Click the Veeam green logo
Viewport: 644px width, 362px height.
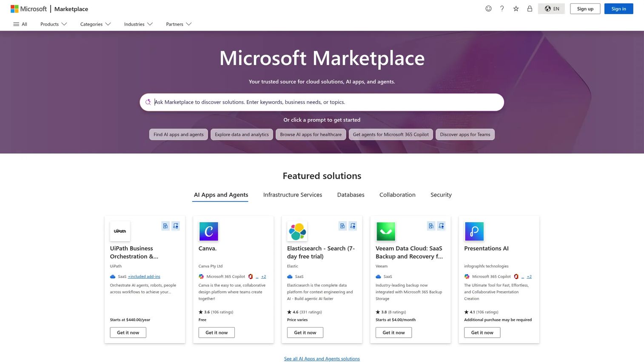point(386,231)
